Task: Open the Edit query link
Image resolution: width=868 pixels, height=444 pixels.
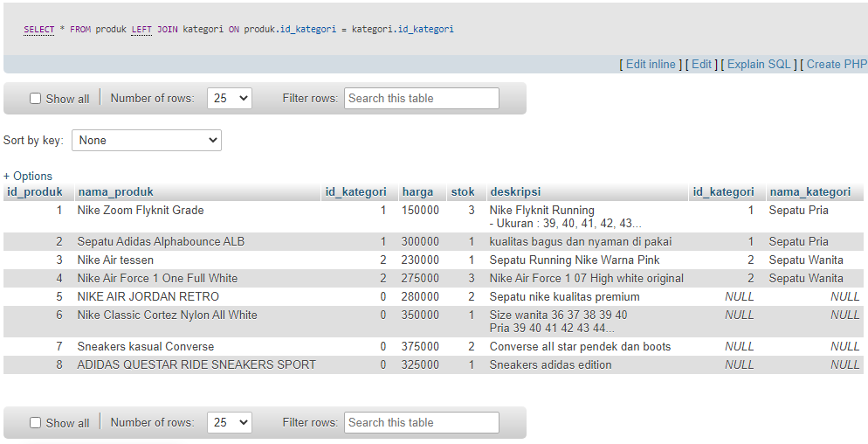Action: click(x=701, y=65)
